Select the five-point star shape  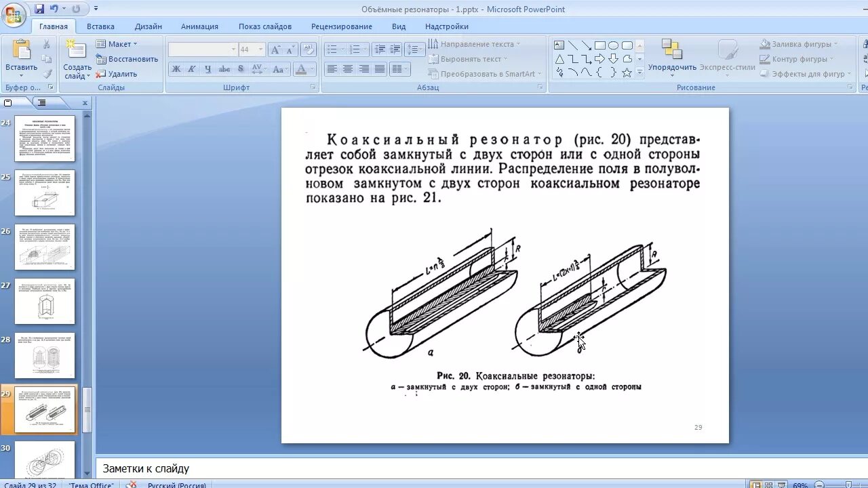pyautogui.click(x=627, y=73)
